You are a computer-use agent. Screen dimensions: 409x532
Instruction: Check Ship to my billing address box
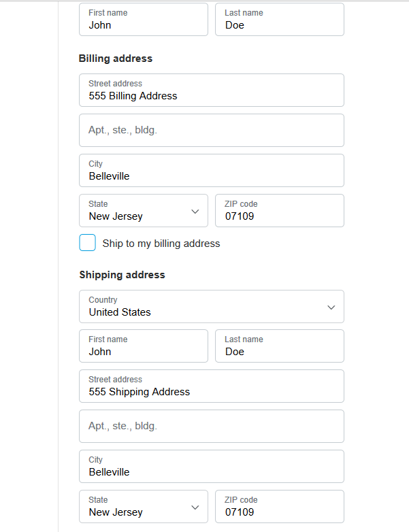87,243
